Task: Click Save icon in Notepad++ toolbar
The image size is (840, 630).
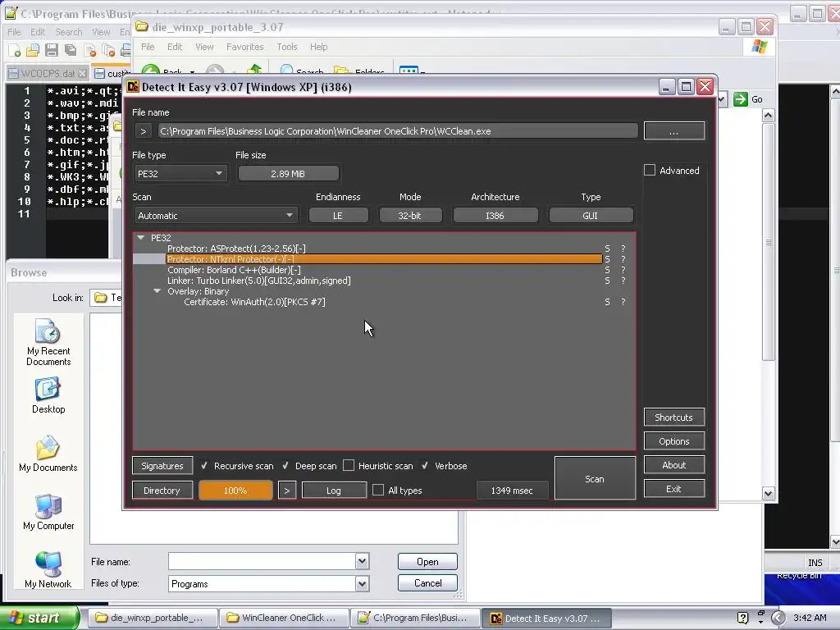Action: click(x=52, y=50)
